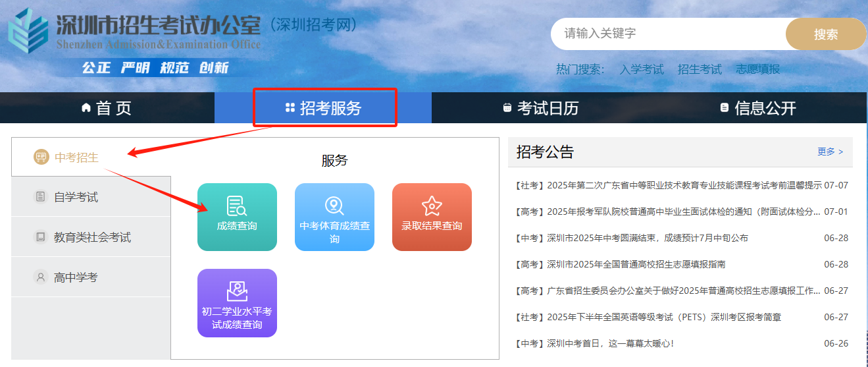
Task: Open the PETS 深圳考区报考简章 announcement
Action: point(665,317)
